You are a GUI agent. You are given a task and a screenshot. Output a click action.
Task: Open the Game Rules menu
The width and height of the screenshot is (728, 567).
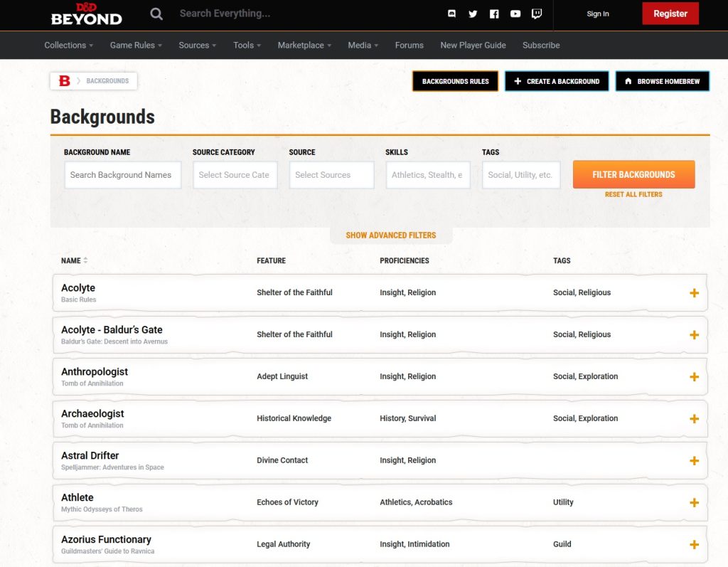click(136, 45)
